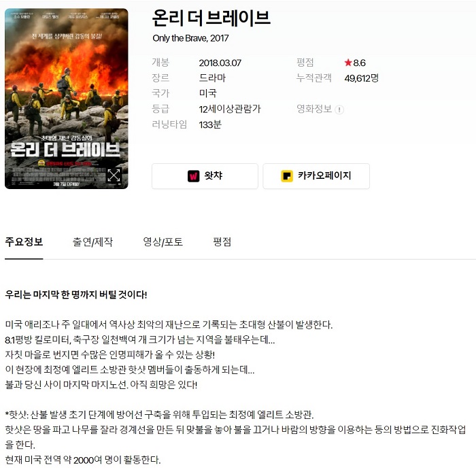The width and height of the screenshot is (476, 472).
Task: Click the 온리 더 브레이브 title heading
Action: [211, 18]
